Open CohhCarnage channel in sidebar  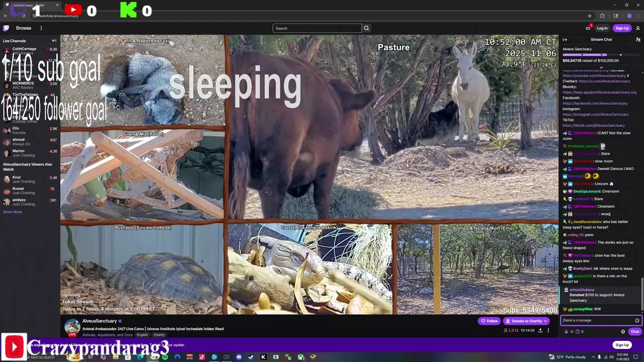(30, 51)
